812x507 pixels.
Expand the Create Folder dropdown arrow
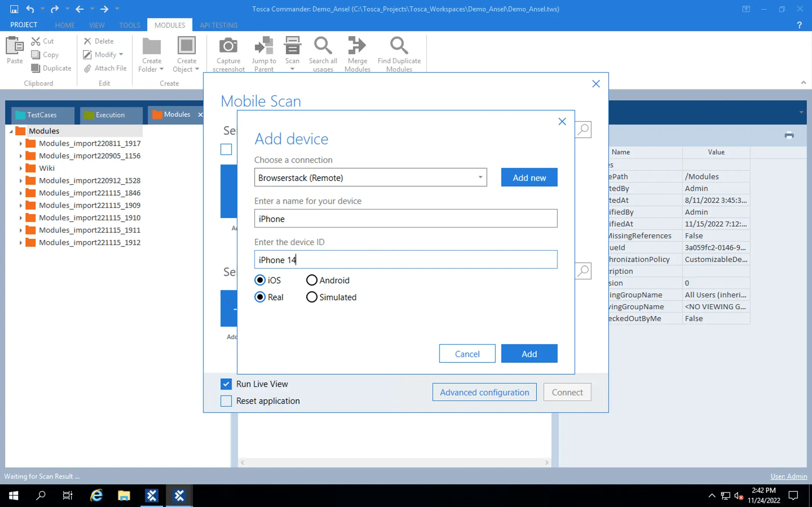(161, 69)
